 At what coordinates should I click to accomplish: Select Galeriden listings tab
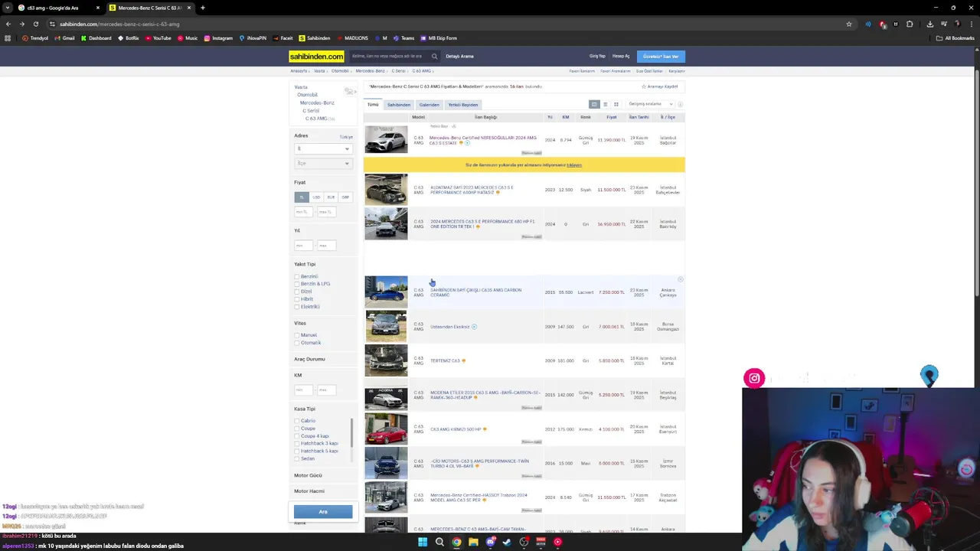pos(429,105)
